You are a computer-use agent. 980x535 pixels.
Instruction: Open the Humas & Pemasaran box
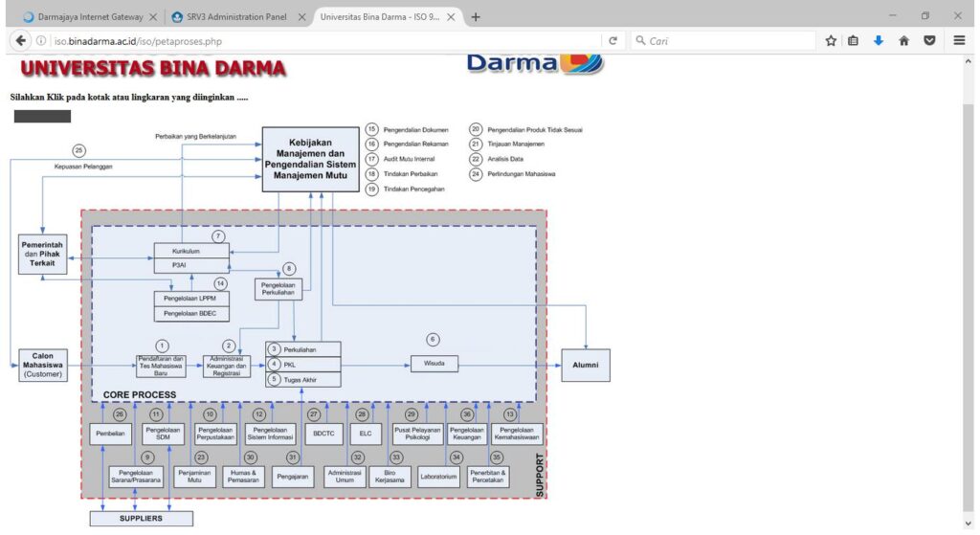(x=244, y=477)
